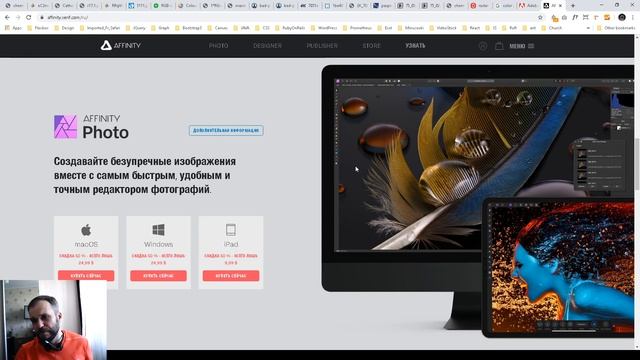
Task: Show hidden bookmarks via overflow chevron
Action: tap(588, 28)
